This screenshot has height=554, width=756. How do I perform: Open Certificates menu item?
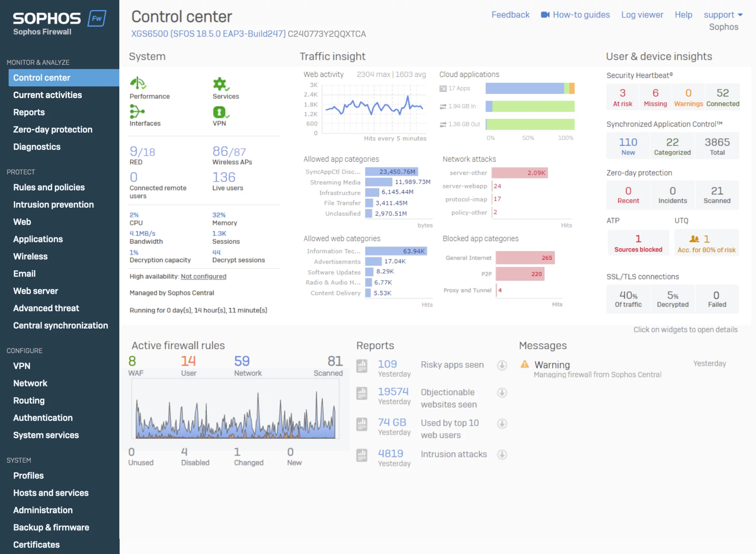37,545
